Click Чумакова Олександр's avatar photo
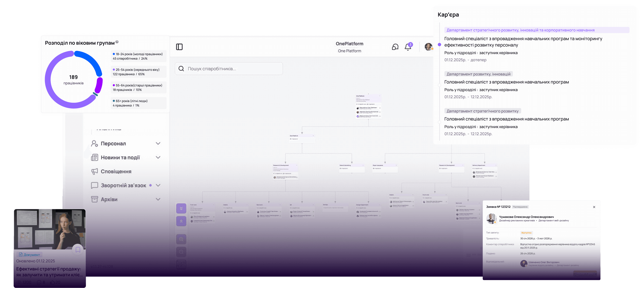The height and width of the screenshot is (288, 644). [491, 218]
